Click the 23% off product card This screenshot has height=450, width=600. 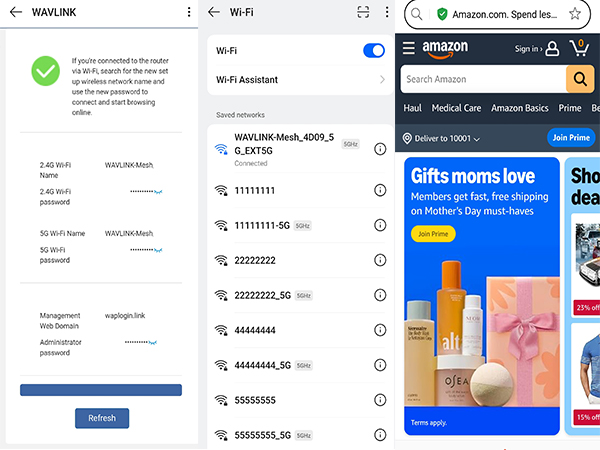pos(586,265)
